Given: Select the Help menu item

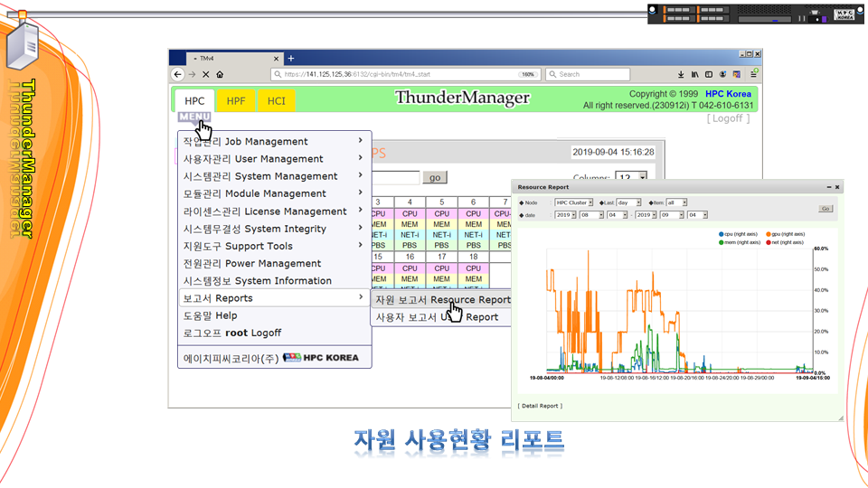Looking at the screenshot, I should pyautogui.click(x=274, y=315).
